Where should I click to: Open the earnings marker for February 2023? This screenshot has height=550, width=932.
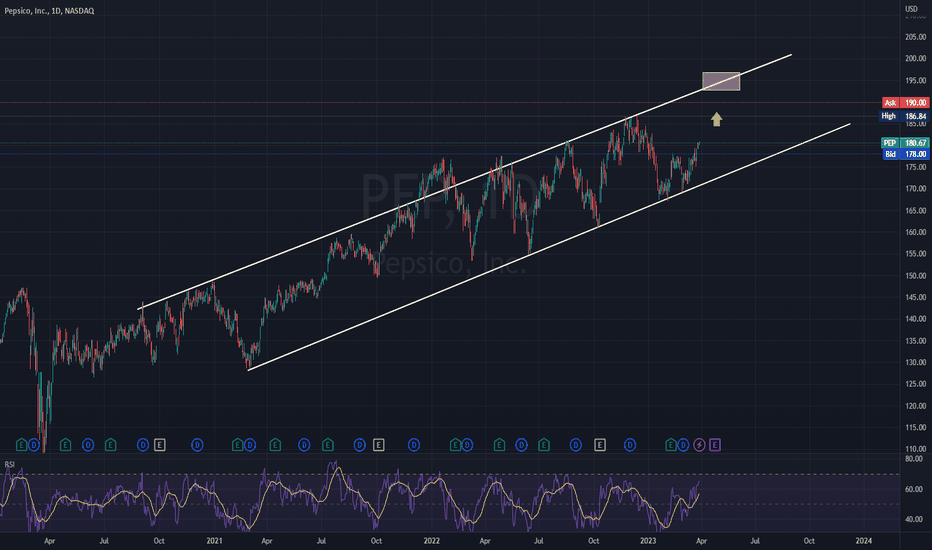coord(670,445)
